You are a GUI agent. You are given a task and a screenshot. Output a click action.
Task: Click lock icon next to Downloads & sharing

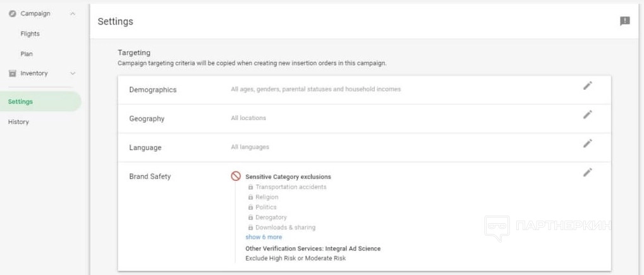250,228
